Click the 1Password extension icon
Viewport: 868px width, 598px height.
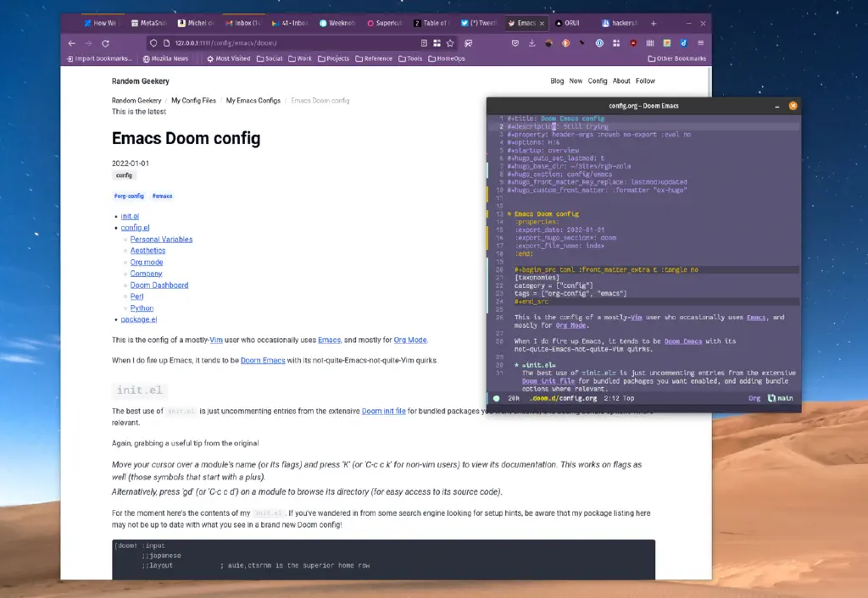point(599,43)
